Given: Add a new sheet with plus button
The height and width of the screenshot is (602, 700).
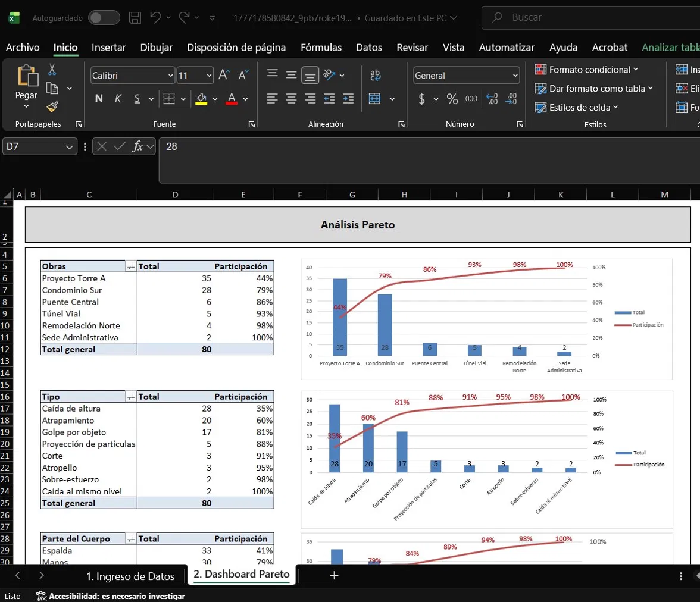Looking at the screenshot, I should coord(334,576).
